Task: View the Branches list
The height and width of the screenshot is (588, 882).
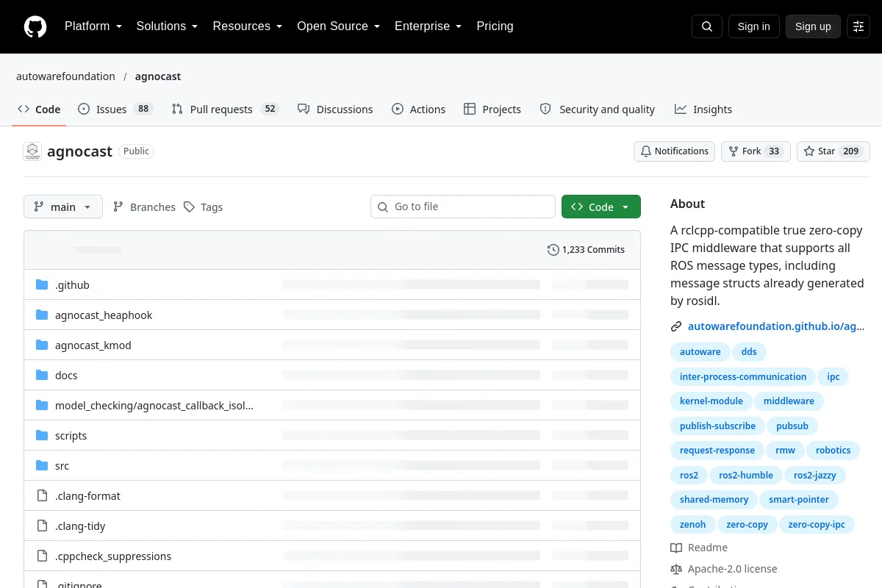Action: [x=144, y=207]
